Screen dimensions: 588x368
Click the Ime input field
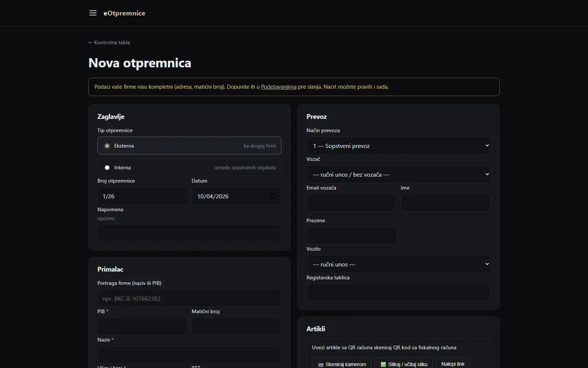(445, 203)
